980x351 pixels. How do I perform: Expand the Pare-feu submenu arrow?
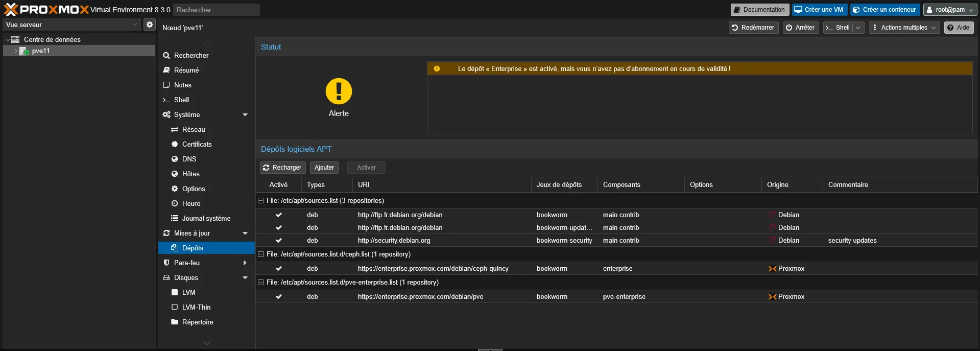245,263
